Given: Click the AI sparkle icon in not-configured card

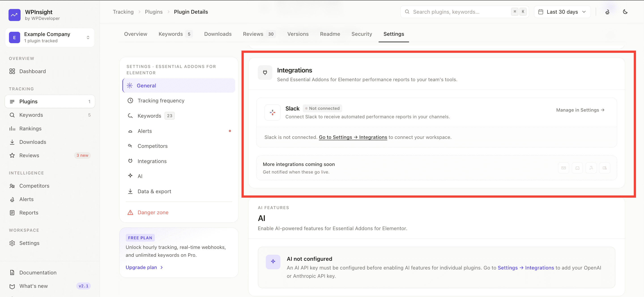Looking at the screenshot, I should pyautogui.click(x=273, y=261).
